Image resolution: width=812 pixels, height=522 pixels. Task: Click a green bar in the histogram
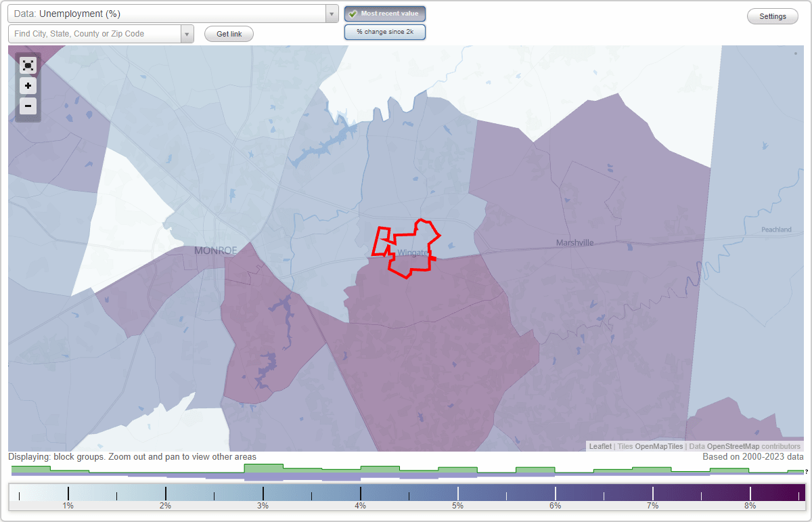264,469
